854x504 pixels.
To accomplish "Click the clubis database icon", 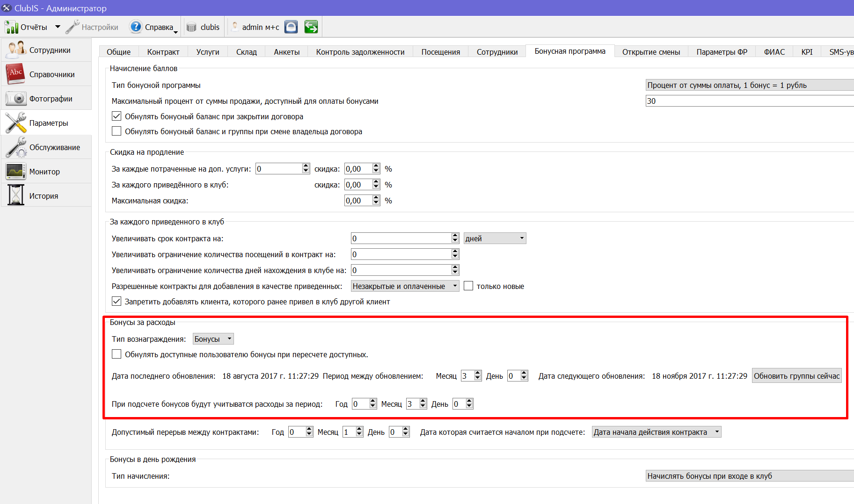I will coord(191,27).
